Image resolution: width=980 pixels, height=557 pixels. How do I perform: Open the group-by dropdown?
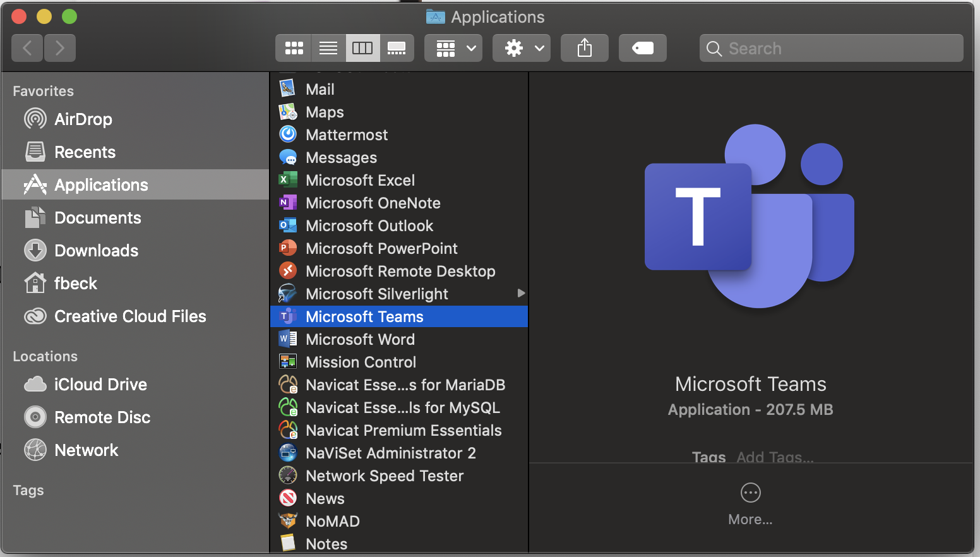(453, 48)
